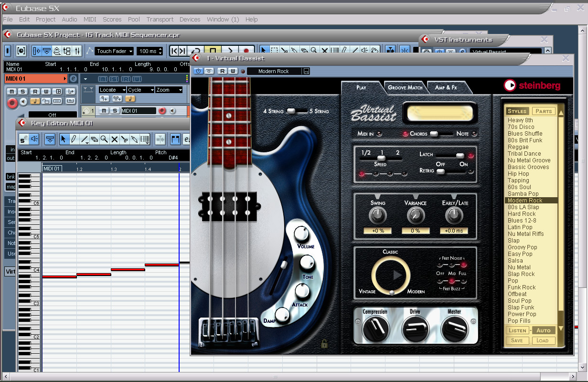Open Modern Rock preset selector
The image size is (588, 382).
pyautogui.click(x=274, y=71)
